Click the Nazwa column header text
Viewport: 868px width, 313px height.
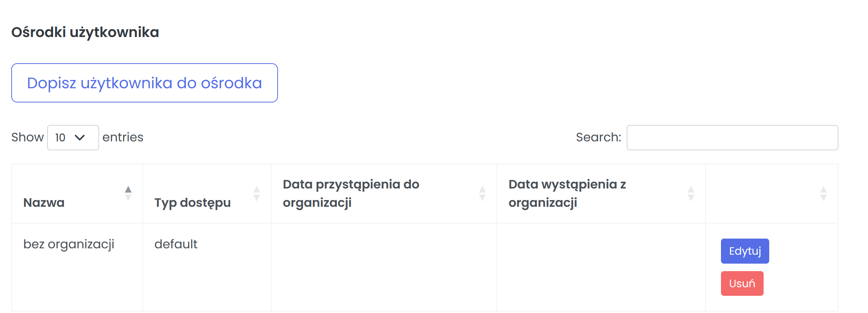pyautogui.click(x=44, y=203)
